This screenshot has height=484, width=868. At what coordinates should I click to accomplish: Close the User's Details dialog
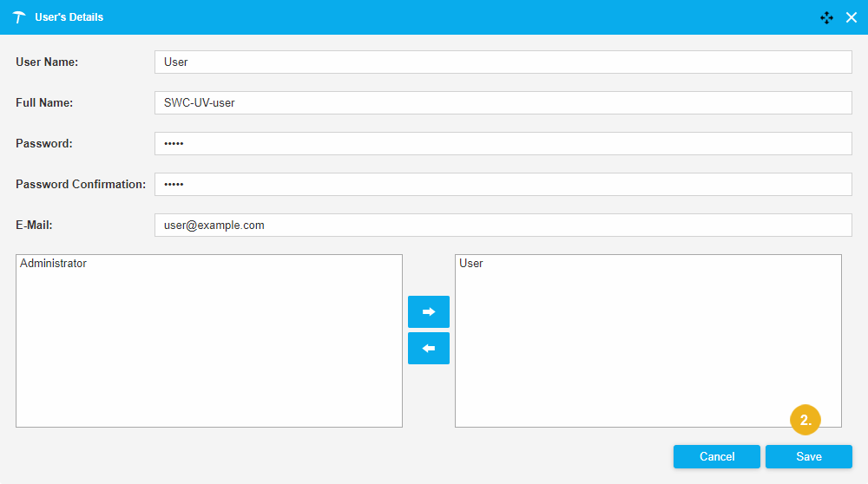pos(852,17)
